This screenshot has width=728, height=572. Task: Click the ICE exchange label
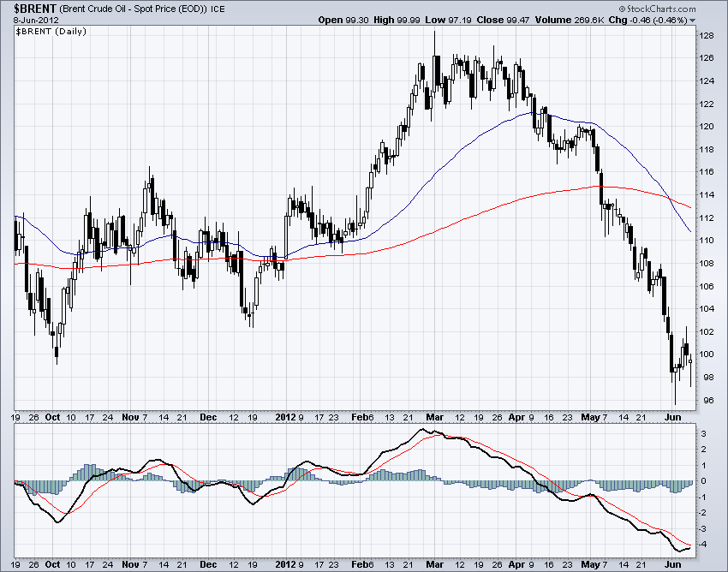[218, 9]
